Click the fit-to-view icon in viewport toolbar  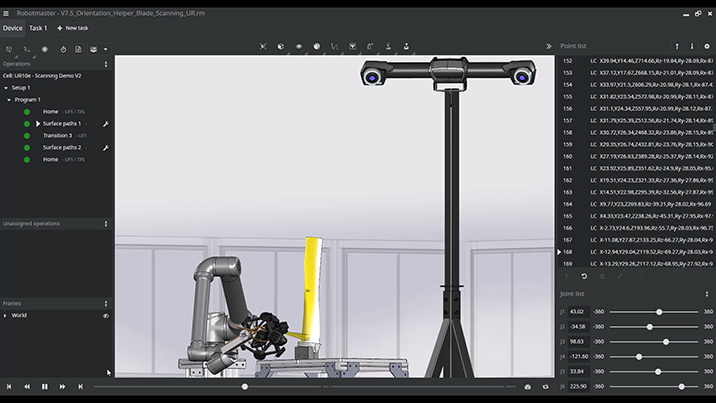click(263, 46)
